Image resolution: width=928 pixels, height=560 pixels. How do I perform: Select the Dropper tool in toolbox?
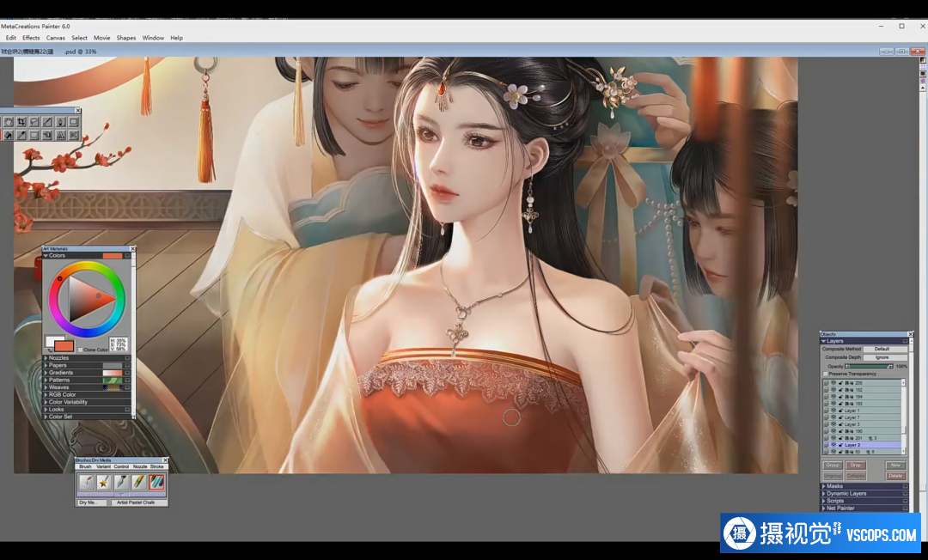[60, 123]
